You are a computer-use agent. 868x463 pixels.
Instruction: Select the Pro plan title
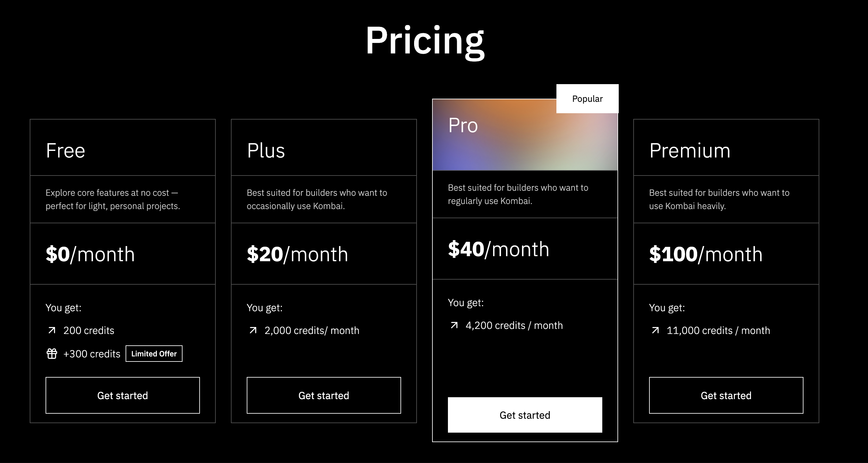pyautogui.click(x=463, y=125)
